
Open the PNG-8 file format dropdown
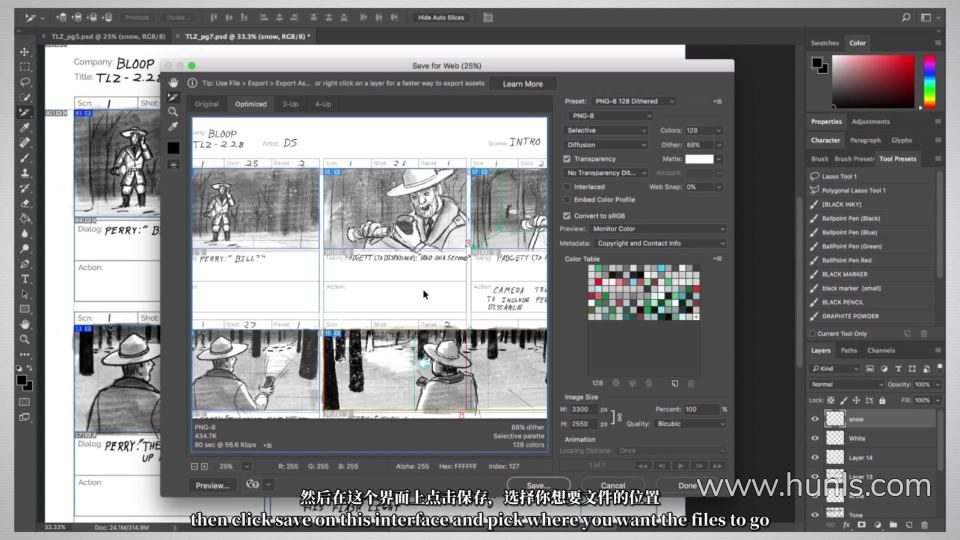point(609,116)
